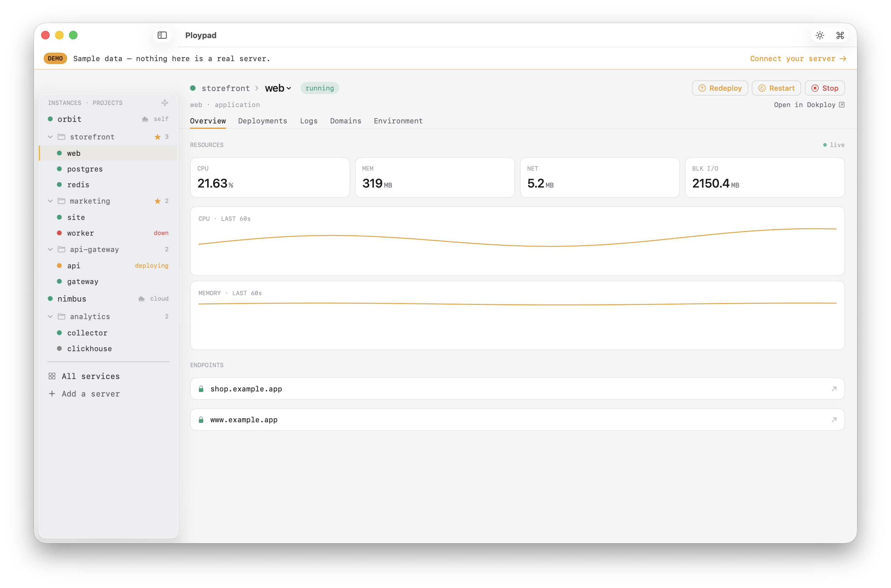Click the storefront folder icon
The width and height of the screenshot is (891, 588).
coord(61,137)
